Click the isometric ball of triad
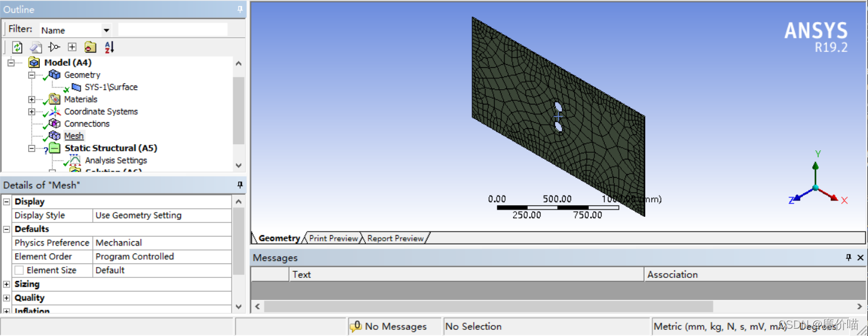 (x=815, y=188)
